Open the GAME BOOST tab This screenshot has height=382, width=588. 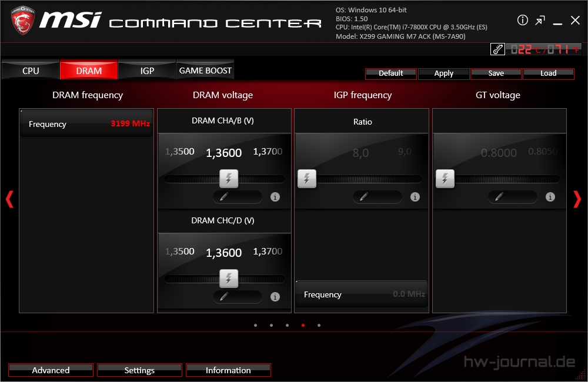tap(205, 70)
